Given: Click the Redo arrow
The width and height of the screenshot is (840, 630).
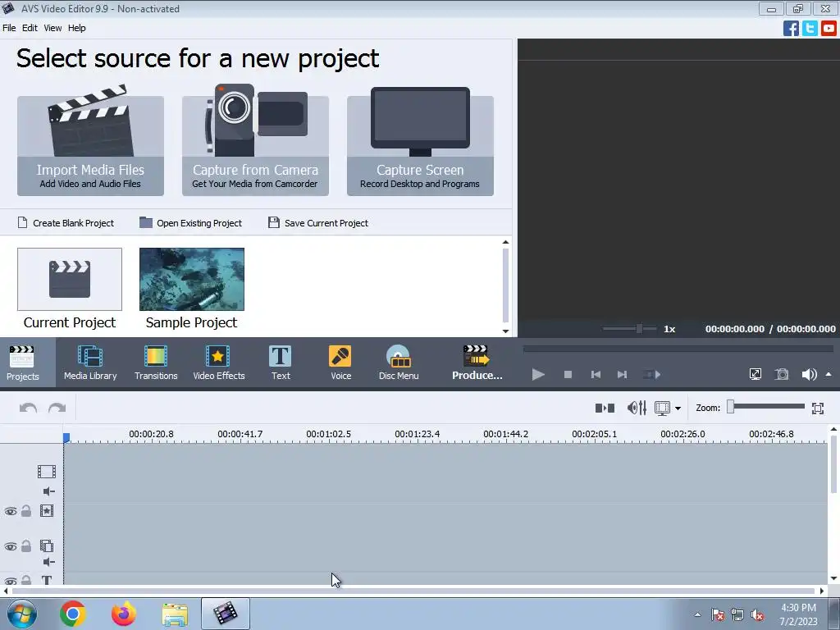Looking at the screenshot, I should click(57, 409).
